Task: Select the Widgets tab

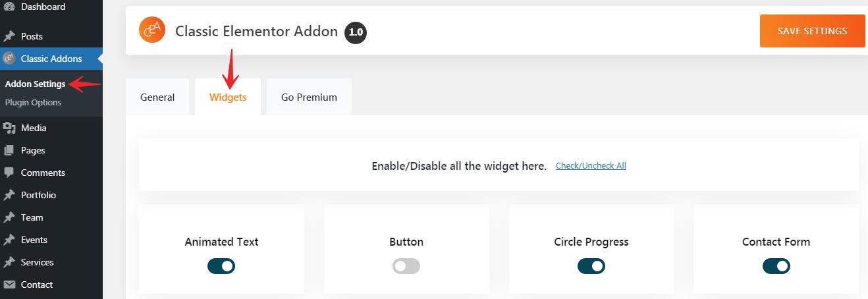Action: click(x=228, y=97)
